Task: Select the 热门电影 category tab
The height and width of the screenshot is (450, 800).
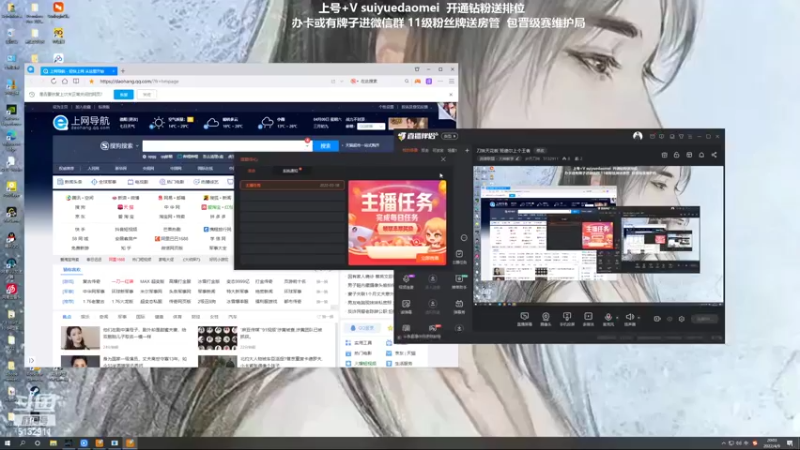Action: click(172, 182)
